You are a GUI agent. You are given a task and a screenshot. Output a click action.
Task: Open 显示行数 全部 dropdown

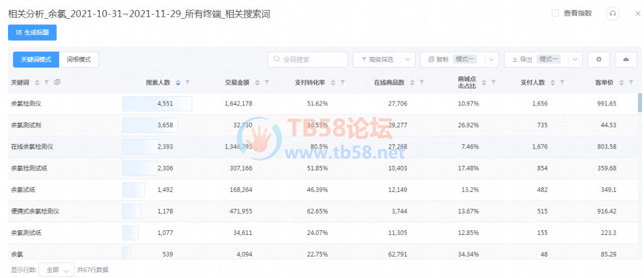tap(56, 270)
